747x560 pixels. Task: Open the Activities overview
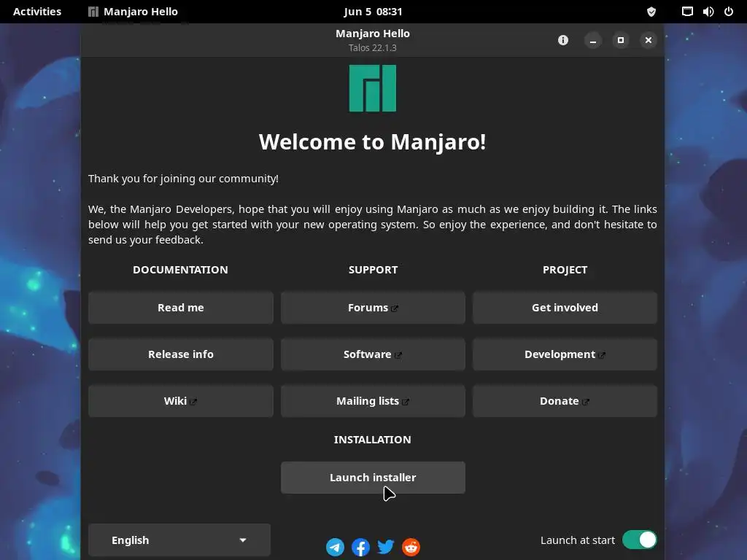coord(37,12)
